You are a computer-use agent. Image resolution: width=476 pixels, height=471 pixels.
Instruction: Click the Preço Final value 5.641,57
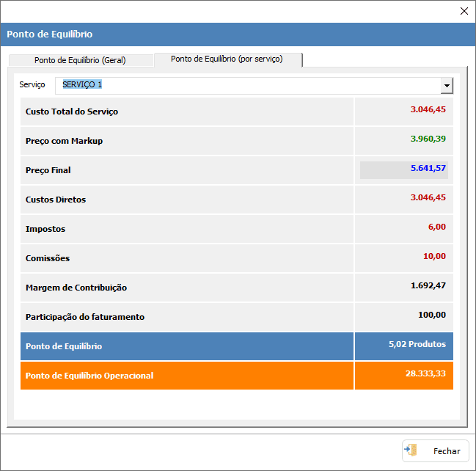coord(428,168)
